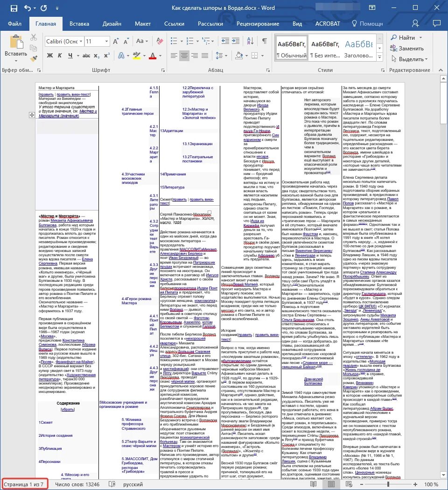This screenshot has height=490, width=448.
Task: Sort text with the A-Я sort icon
Action: point(250,41)
